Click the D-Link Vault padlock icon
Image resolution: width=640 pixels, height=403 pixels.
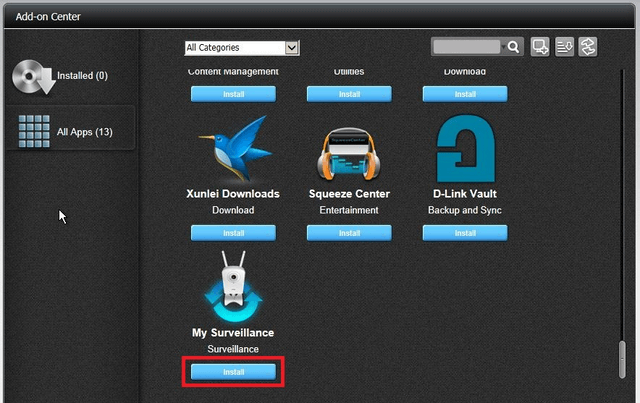[466, 148]
